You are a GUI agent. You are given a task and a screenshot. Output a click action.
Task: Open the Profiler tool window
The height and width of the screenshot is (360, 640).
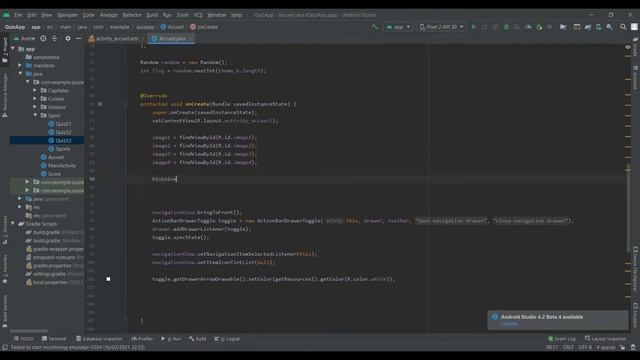click(x=142, y=339)
